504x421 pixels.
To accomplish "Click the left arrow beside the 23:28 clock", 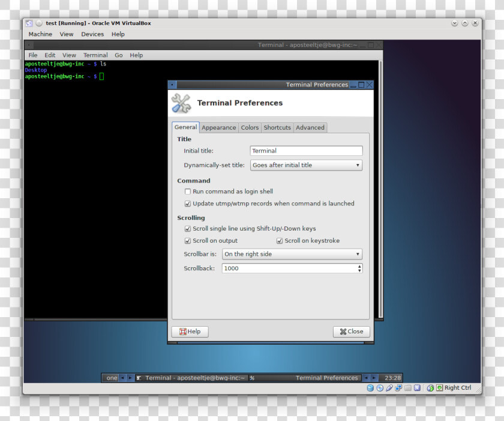I will (366, 378).
